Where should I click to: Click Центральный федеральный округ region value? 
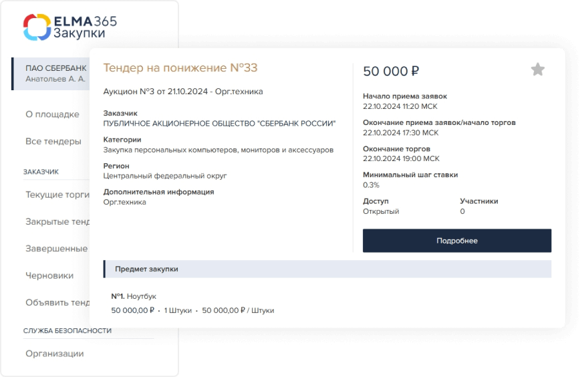[x=165, y=176]
